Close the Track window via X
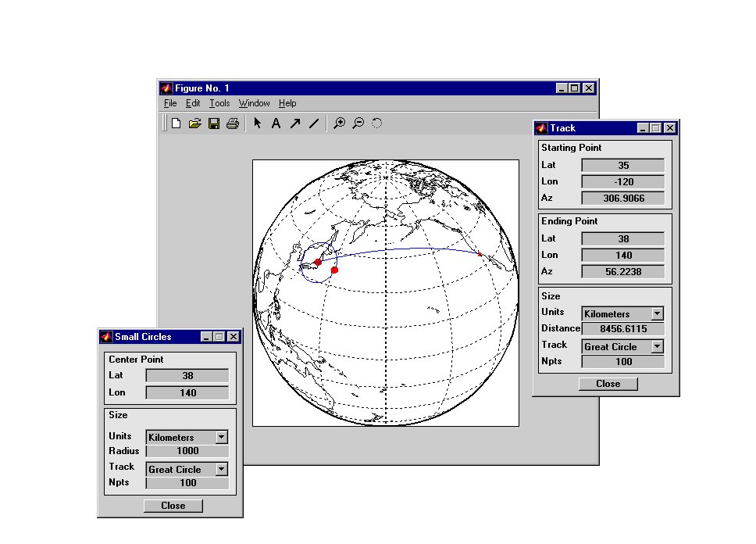 point(670,128)
